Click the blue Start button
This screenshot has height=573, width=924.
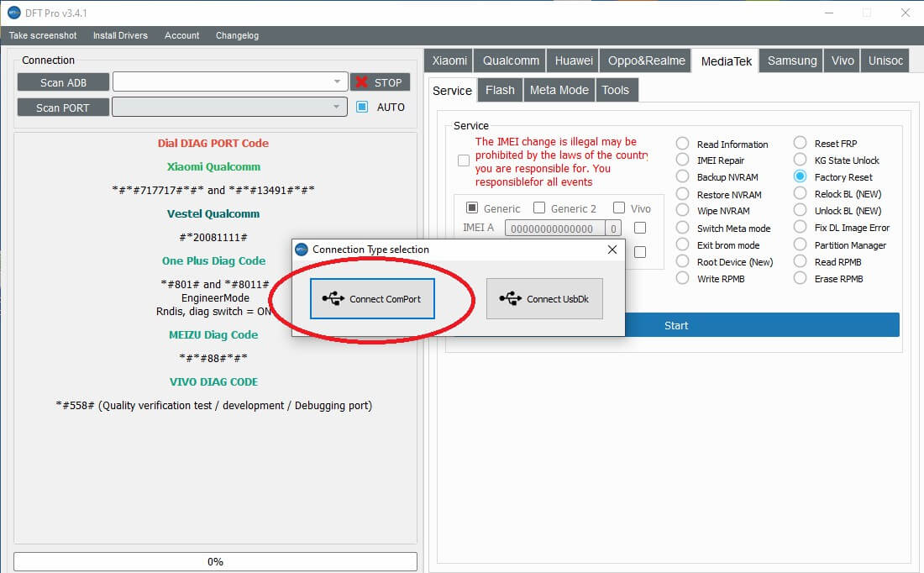coord(676,325)
